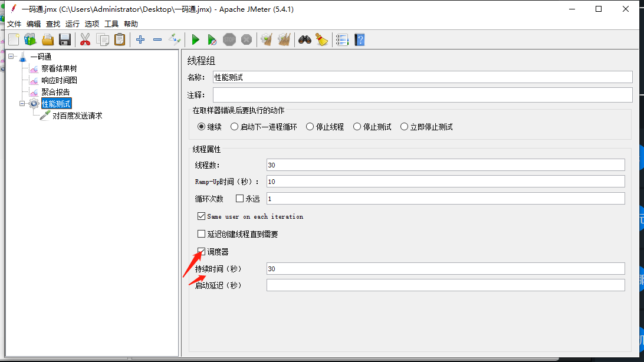Toggle selected element enabled state icon
644x362 pixels.
tap(175, 40)
